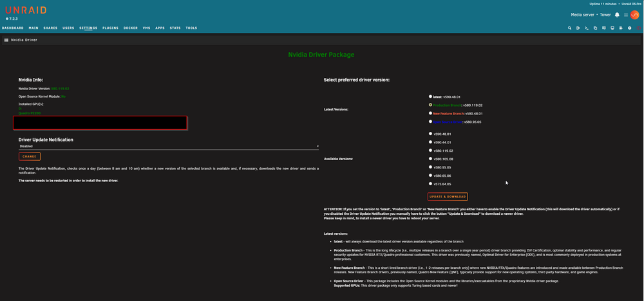Toggle the help question mark icon

tap(630, 28)
